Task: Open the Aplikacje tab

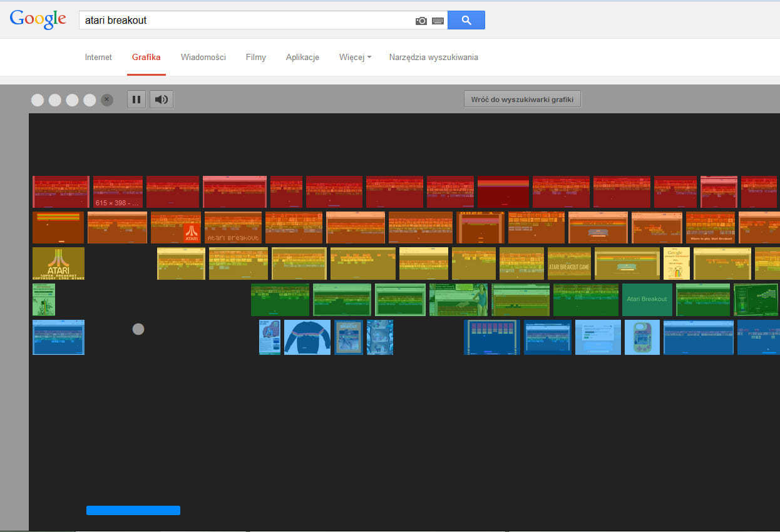Action: tap(302, 57)
